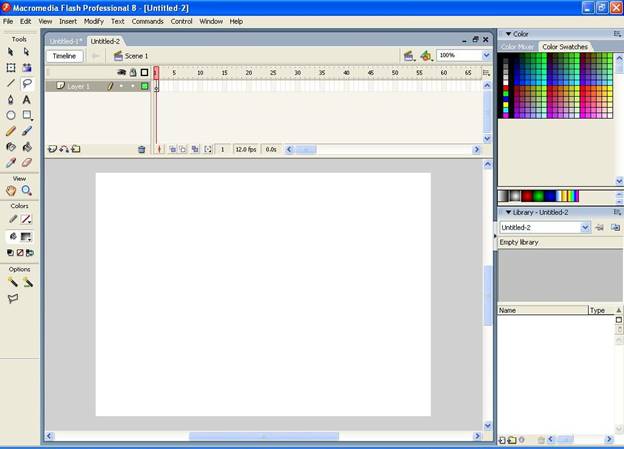The image size is (624, 449).
Task: Select the Text tool
Action: click(27, 100)
